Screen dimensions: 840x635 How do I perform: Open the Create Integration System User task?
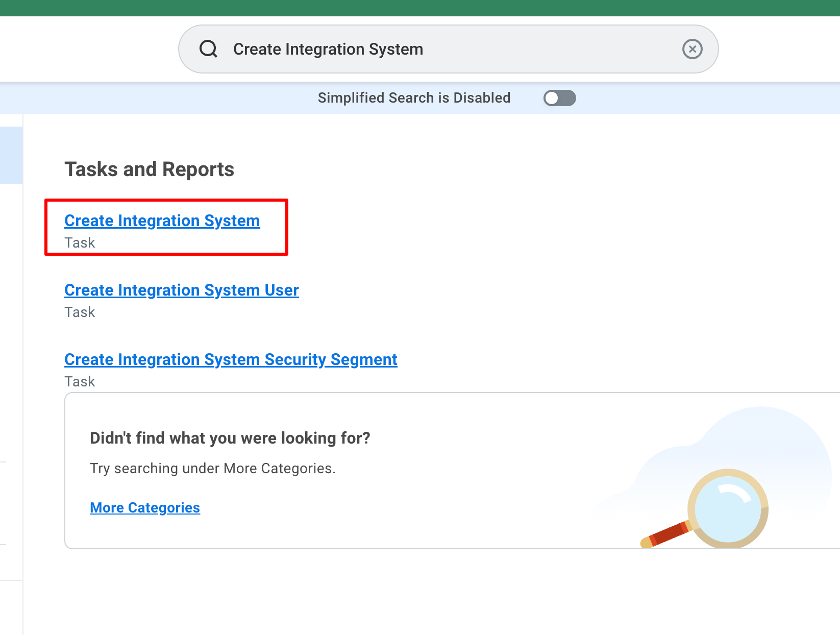tap(181, 290)
